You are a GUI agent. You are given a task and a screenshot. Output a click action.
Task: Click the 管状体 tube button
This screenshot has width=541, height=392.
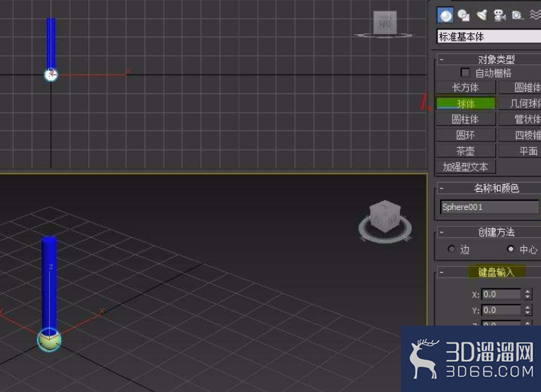coord(520,119)
